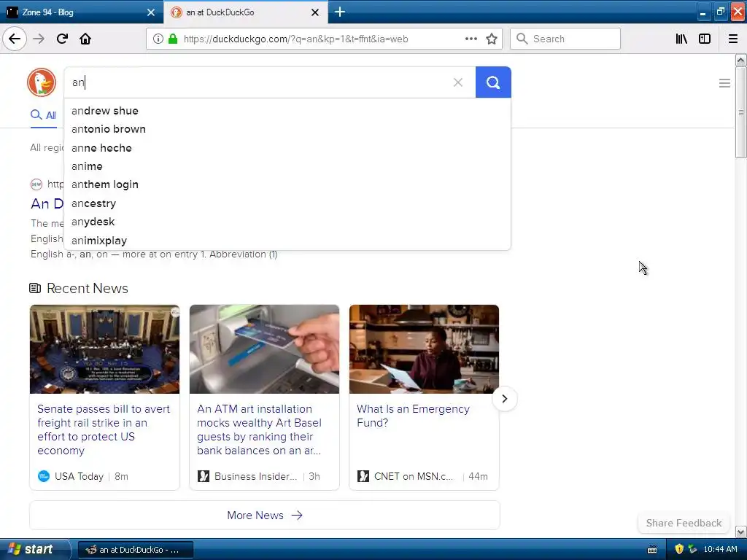Click the USA Today source label
Image resolution: width=747 pixels, height=560 pixels.
(x=79, y=476)
